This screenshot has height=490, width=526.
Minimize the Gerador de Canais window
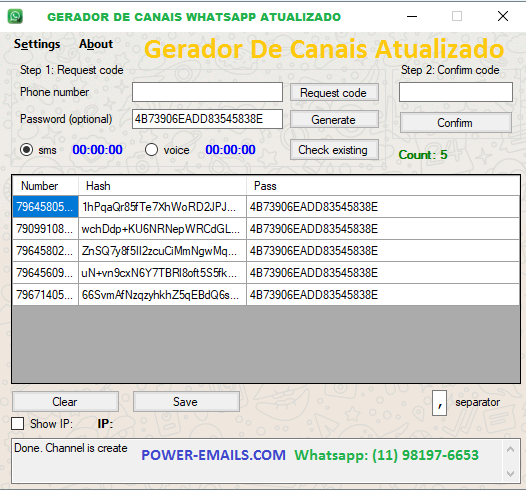(x=412, y=16)
